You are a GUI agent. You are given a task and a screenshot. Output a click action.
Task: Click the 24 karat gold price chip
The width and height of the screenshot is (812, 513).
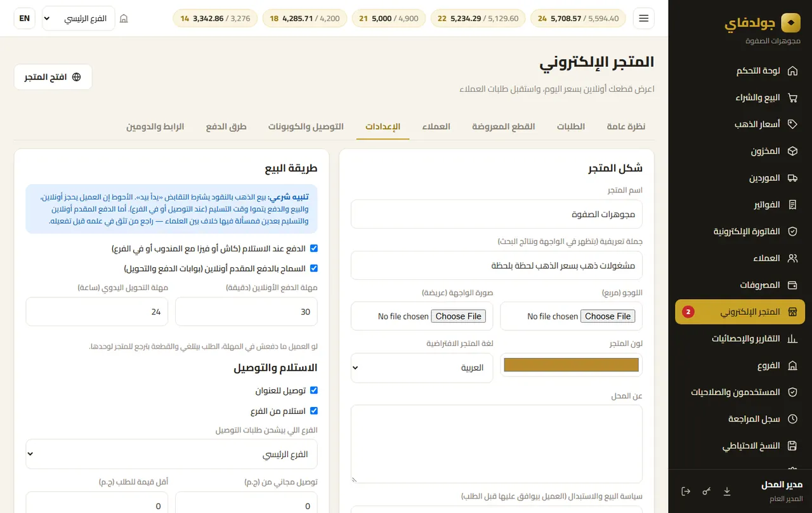click(578, 18)
